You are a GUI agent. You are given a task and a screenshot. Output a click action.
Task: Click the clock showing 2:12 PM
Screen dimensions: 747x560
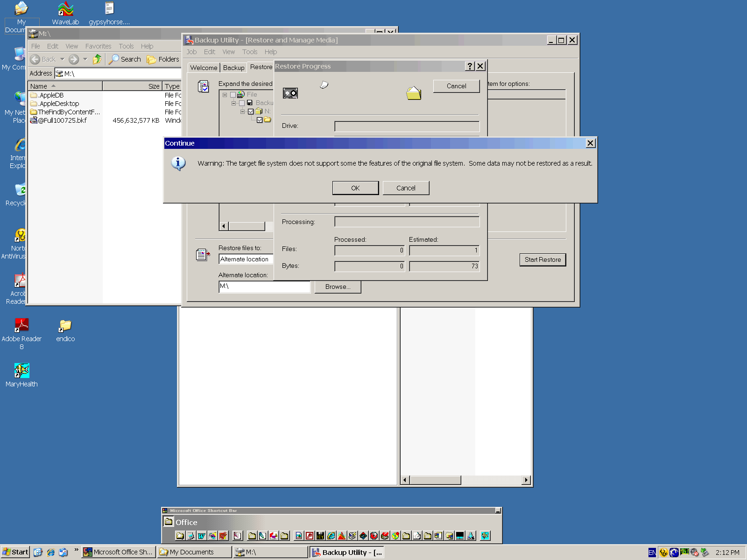(x=727, y=553)
